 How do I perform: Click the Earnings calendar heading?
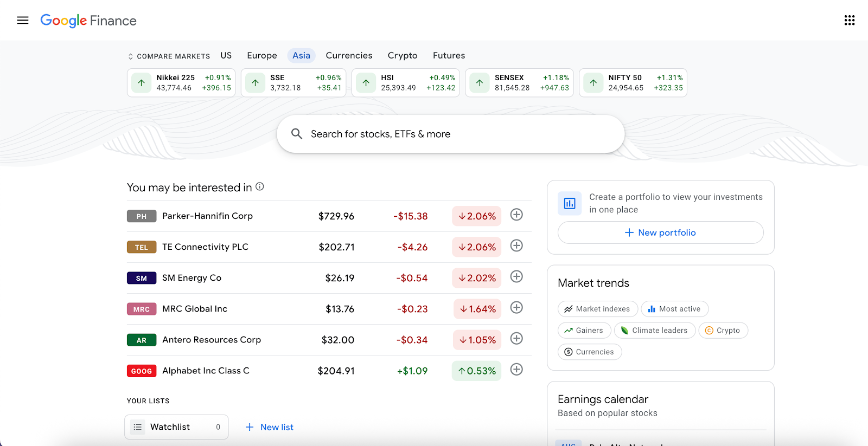tap(603, 399)
